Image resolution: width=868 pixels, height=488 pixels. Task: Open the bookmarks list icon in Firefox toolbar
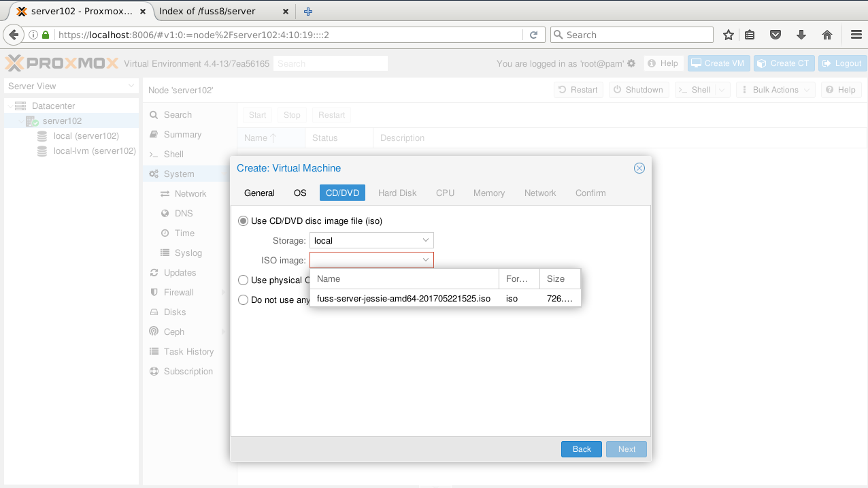(750, 35)
